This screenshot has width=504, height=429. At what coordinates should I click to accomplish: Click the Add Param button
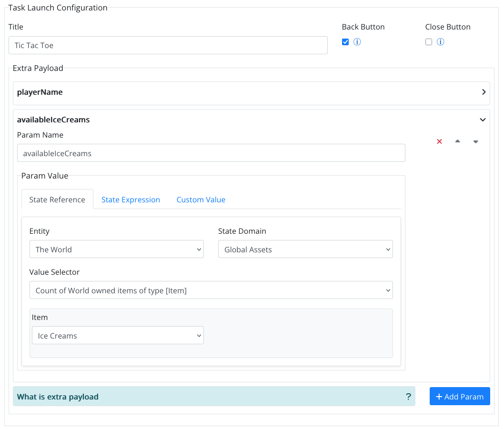point(459,397)
